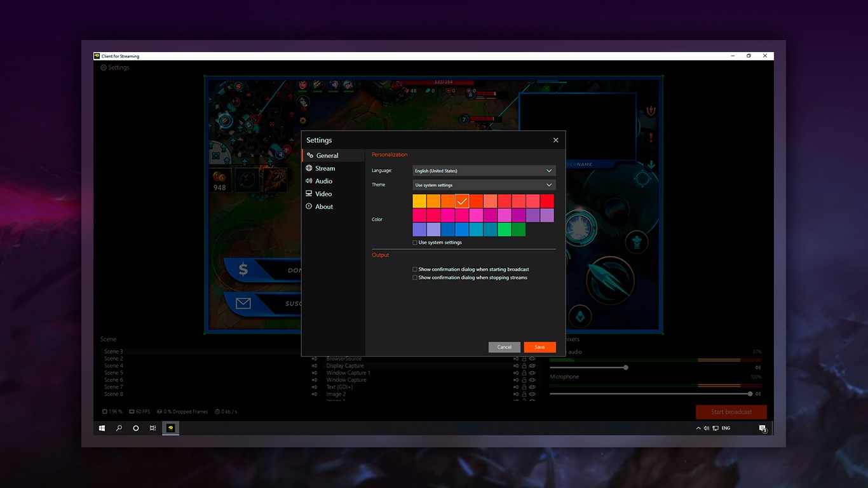The image size is (868, 488).
Task: Click 60 FPS status indicator
Action: click(x=140, y=412)
